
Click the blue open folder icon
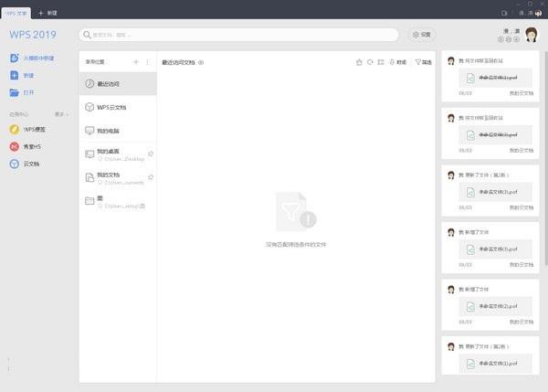tap(15, 92)
